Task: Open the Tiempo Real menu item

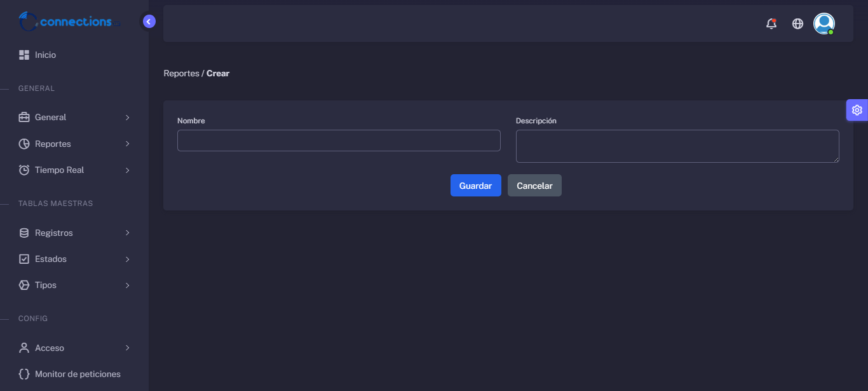Action: (74, 170)
